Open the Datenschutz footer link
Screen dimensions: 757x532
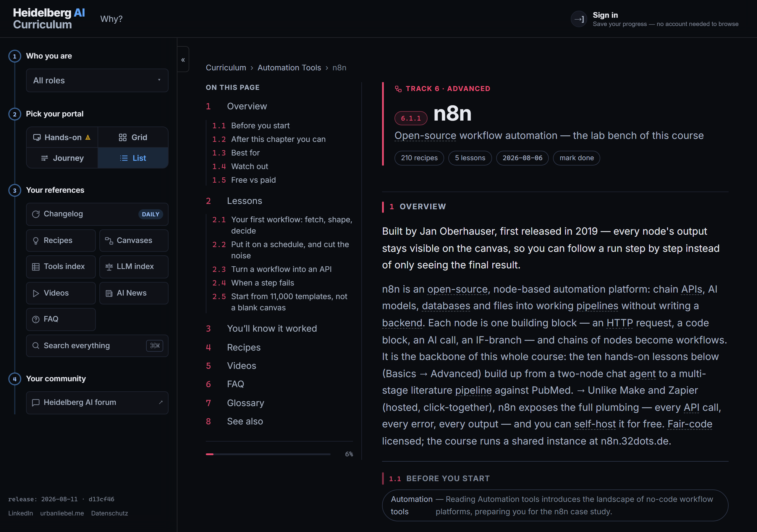pyautogui.click(x=109, y=513)
